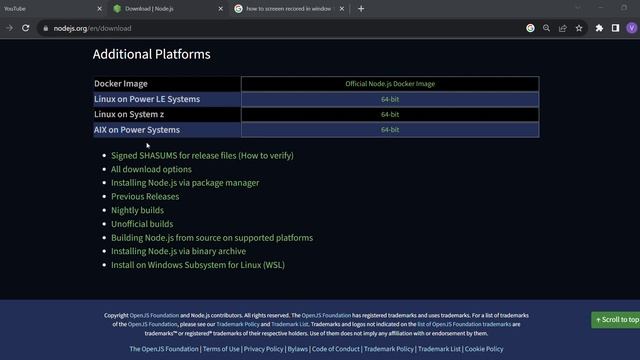This screenshot has height=360, width=640.
Task: Open the Terms of Use footer link
Action: pyautogui.click(x=221, y=349)
